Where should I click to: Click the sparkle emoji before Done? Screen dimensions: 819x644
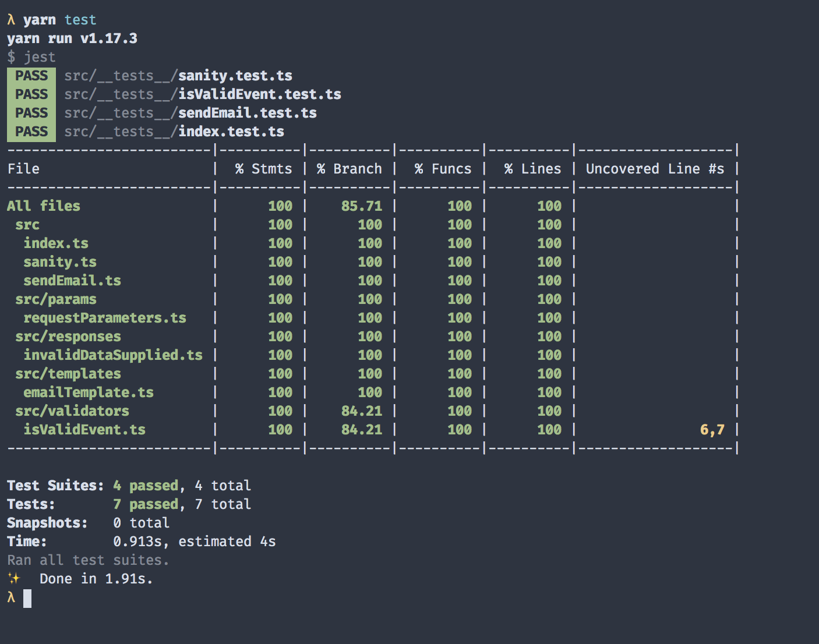14,578
